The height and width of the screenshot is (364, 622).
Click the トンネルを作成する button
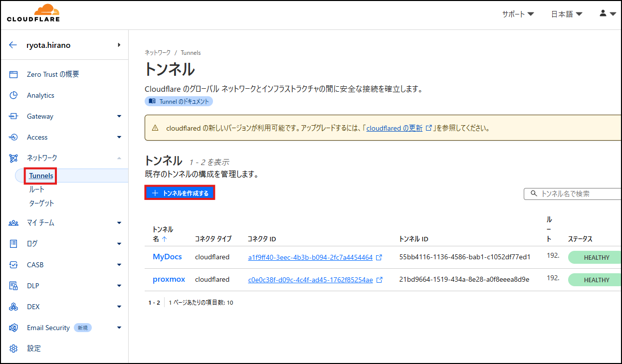(180, 192)
